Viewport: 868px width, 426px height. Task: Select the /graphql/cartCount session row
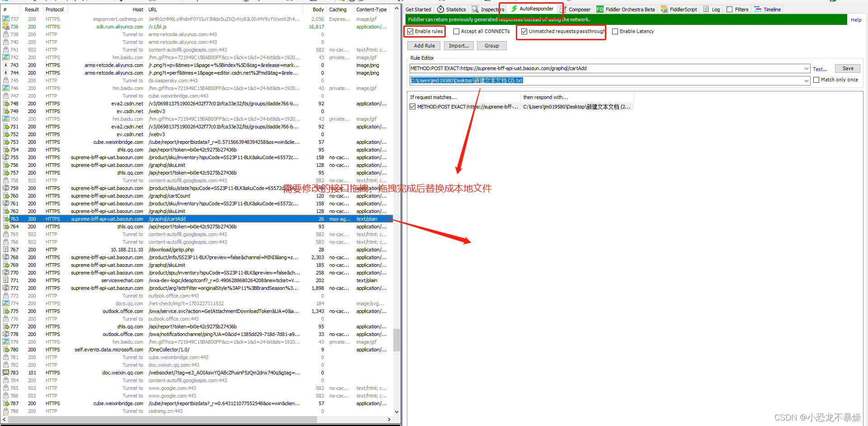coord(198,196)
